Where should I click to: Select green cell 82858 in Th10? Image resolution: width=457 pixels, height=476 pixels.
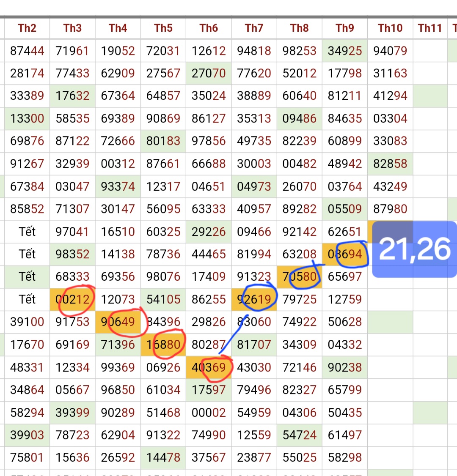point(390,164)
